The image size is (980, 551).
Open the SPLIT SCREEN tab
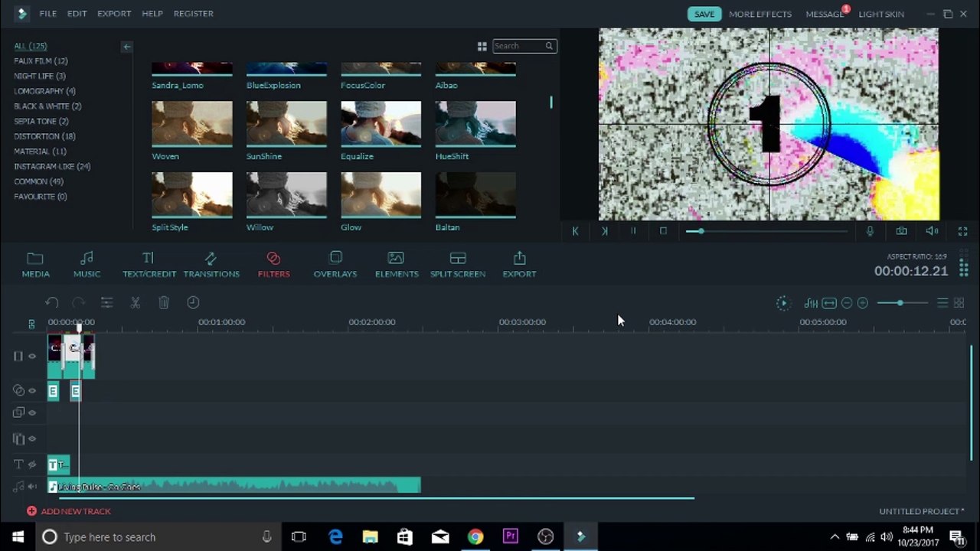[458, 265]
